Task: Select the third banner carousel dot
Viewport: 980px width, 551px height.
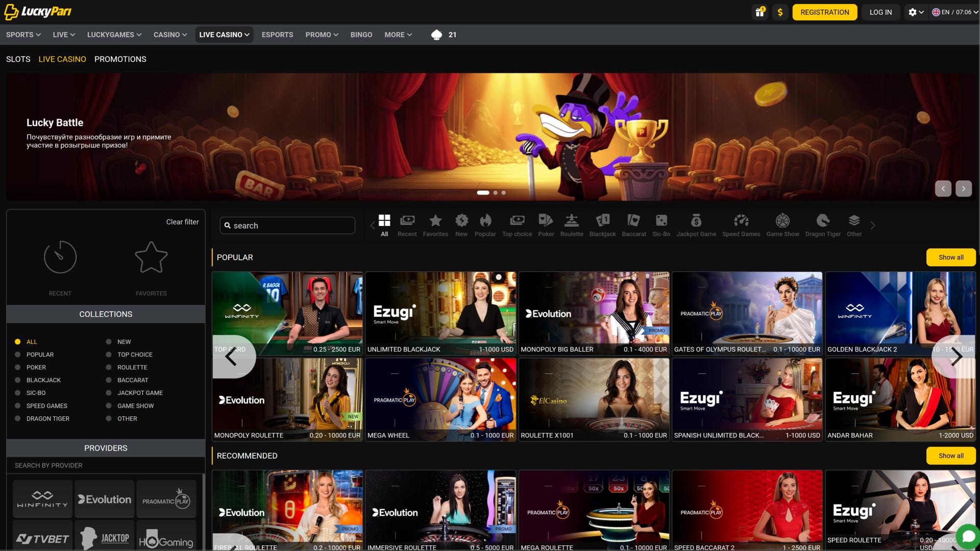Action: (503, 193)
